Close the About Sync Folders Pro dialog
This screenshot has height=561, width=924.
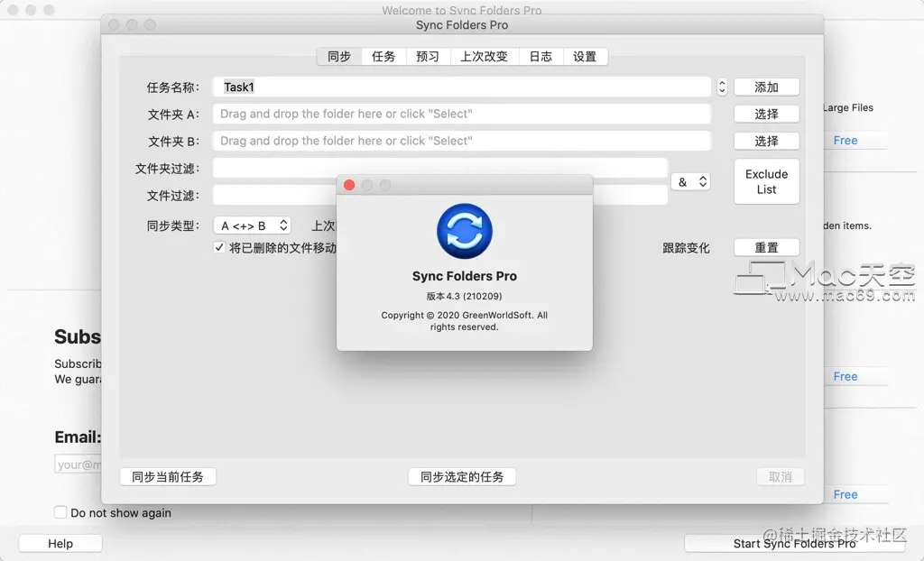coord(349,185)
